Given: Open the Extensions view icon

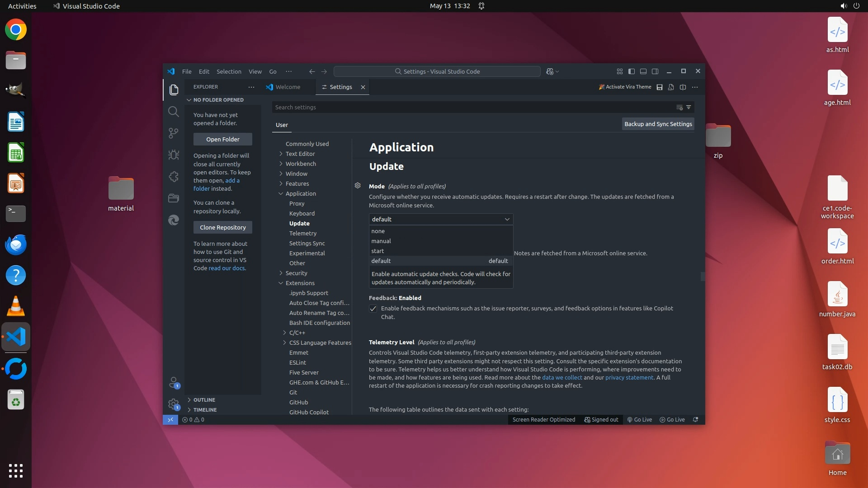Looking at the screenshot, I should pos(173,177).
